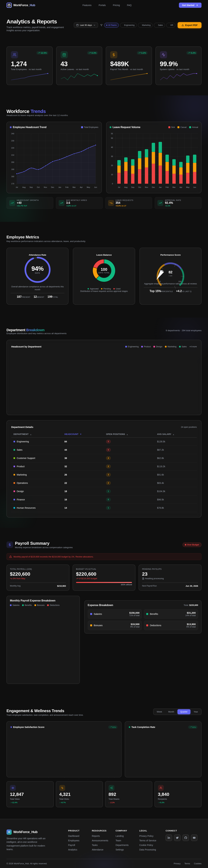The width and height of the screenshot is (208, 868).
Task: Toggle the Casual legend in Leave Request Volume
Action: coord(182,127)
